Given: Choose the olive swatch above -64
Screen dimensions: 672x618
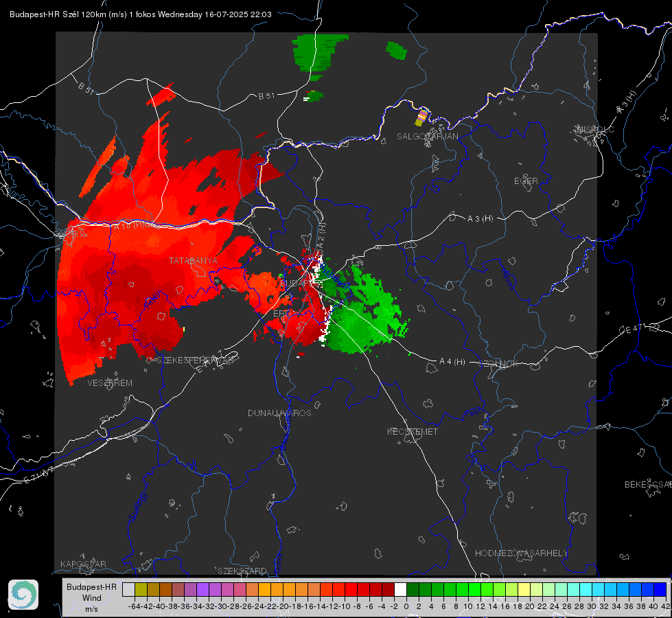Looking at the screenshot, I should [141, 589].
